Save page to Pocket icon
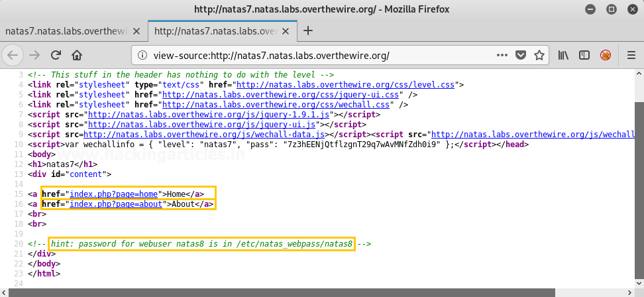Image resolution: width=644 pixels, height=297 pixels. point(521,55)
